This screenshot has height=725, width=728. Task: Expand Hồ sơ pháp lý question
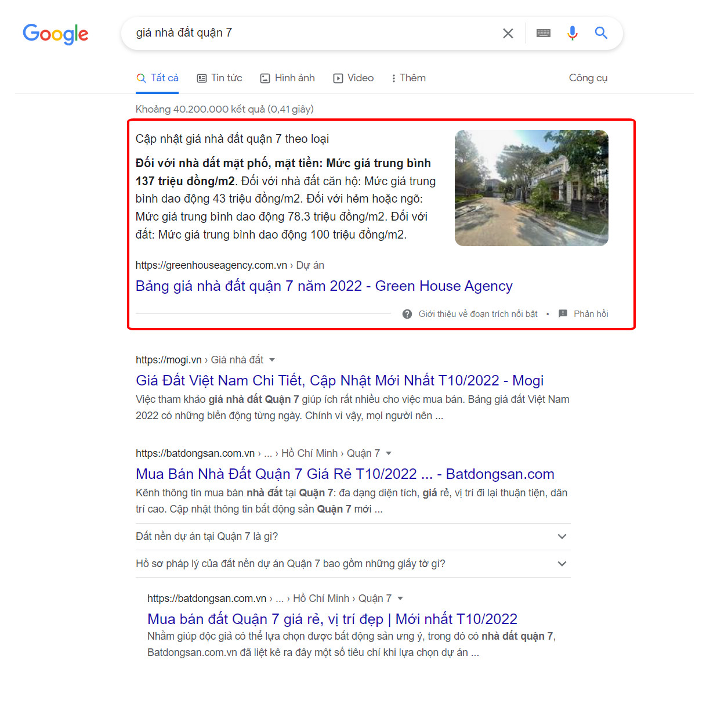coord(353,564)
